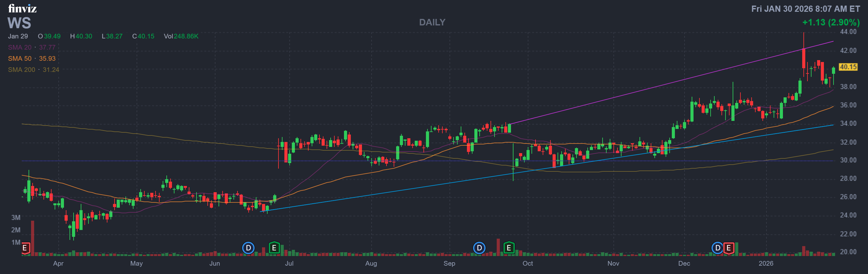This screenshot has width=868, height=274.
Task: Click the 3M volume axis label
Action: coord(16,218)
